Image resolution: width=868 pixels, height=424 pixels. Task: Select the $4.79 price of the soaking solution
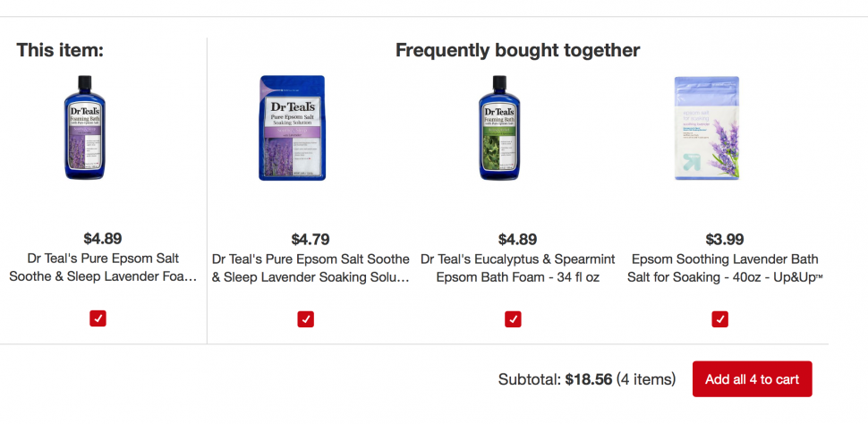311,239
